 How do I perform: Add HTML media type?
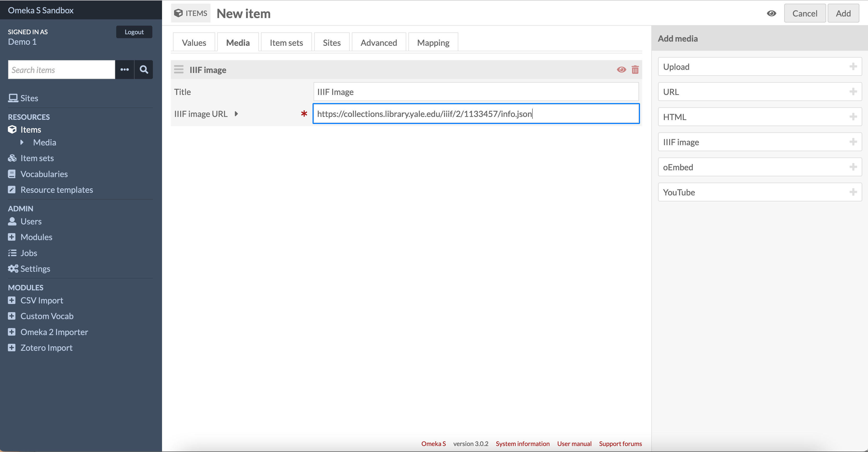pos(760,117)
